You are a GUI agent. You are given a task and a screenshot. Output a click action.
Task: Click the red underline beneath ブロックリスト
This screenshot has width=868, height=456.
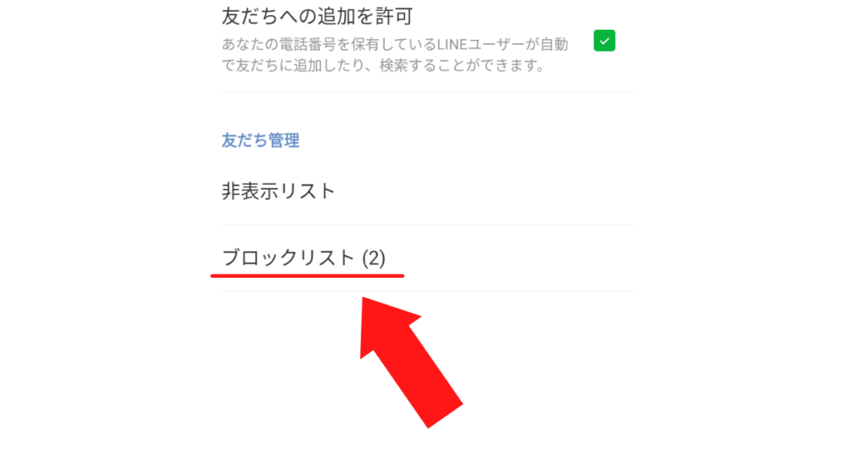307,275
